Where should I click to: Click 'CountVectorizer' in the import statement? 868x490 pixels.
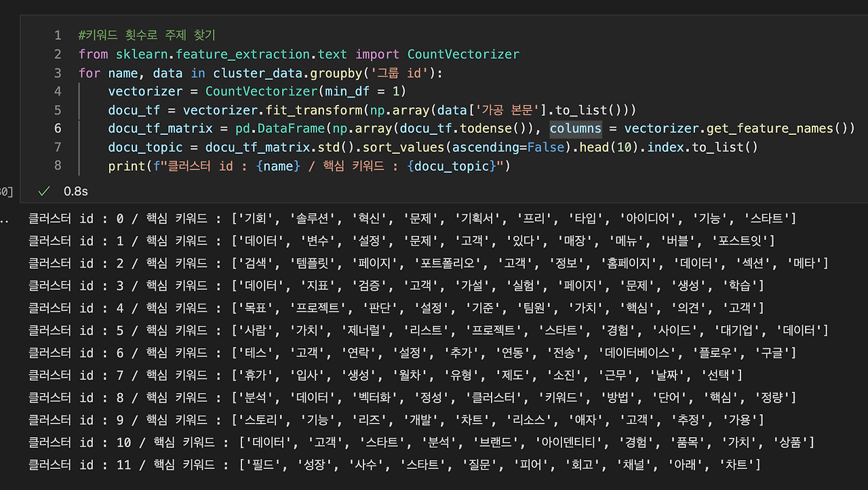tap(463, 54)
